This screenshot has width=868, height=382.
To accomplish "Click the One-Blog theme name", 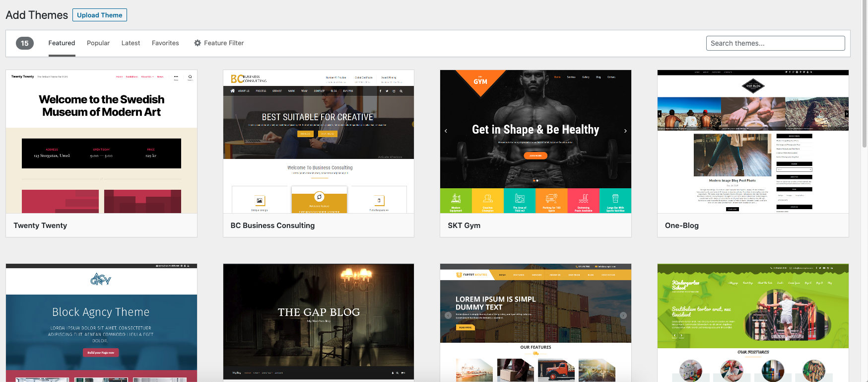I will 682,226.
